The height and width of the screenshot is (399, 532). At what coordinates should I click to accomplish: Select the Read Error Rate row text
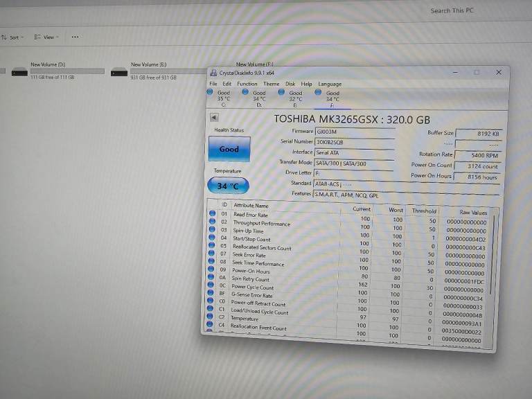coord(251,215)
